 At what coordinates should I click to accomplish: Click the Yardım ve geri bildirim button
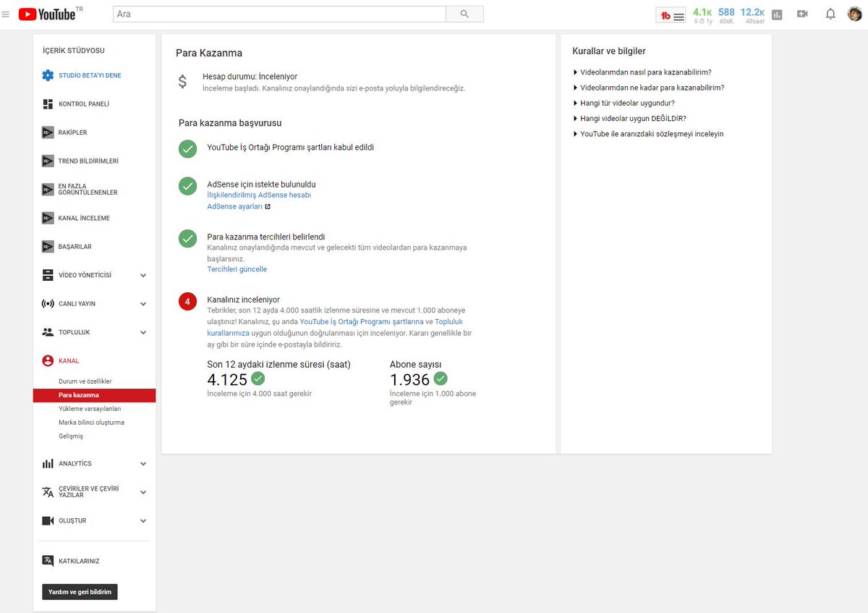coord(80,592)
